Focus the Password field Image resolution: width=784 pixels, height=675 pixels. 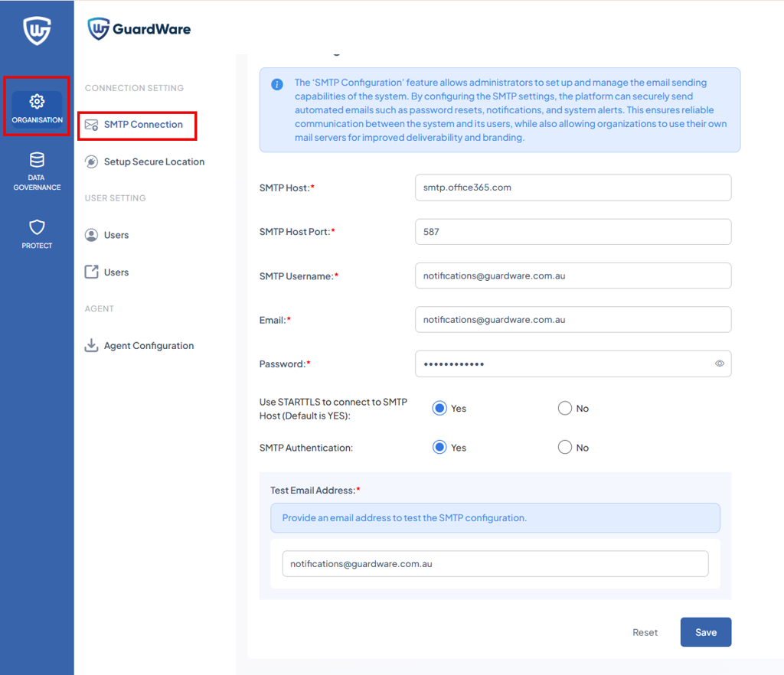pyautogui.click(x=573, y=364)
